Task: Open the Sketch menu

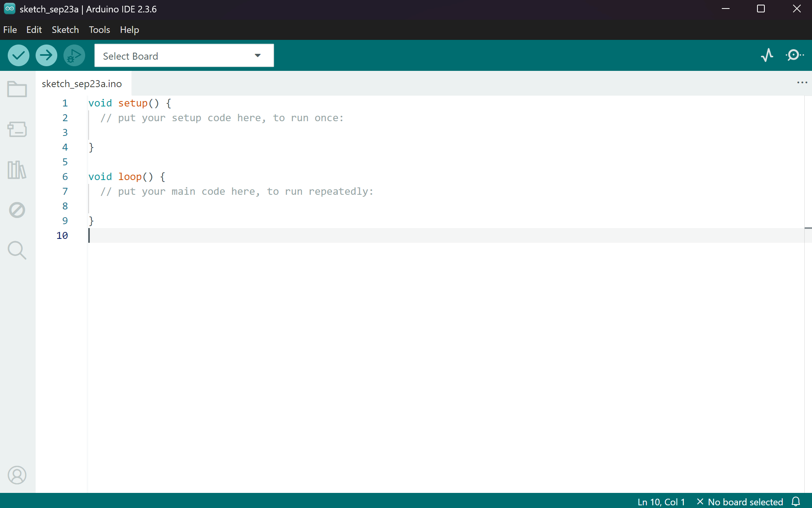Action: pos(65,30)
